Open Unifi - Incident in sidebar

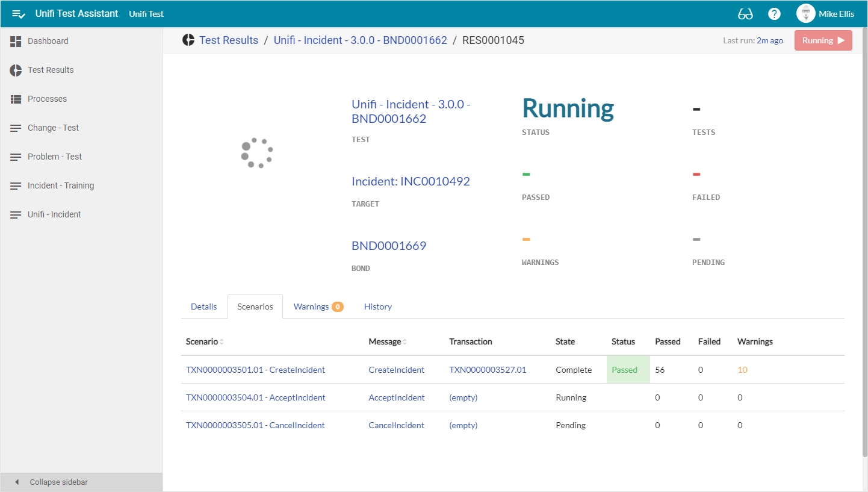tap(54, 214)
